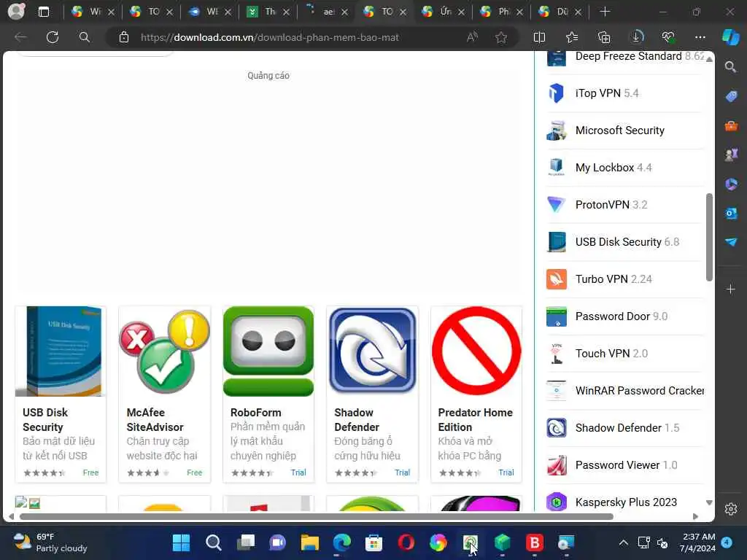Click the RoboForm robot icon card
Image resolution: width=747 pixels, height=560 pixels.
pyautogui.click(x=268, y=351)
